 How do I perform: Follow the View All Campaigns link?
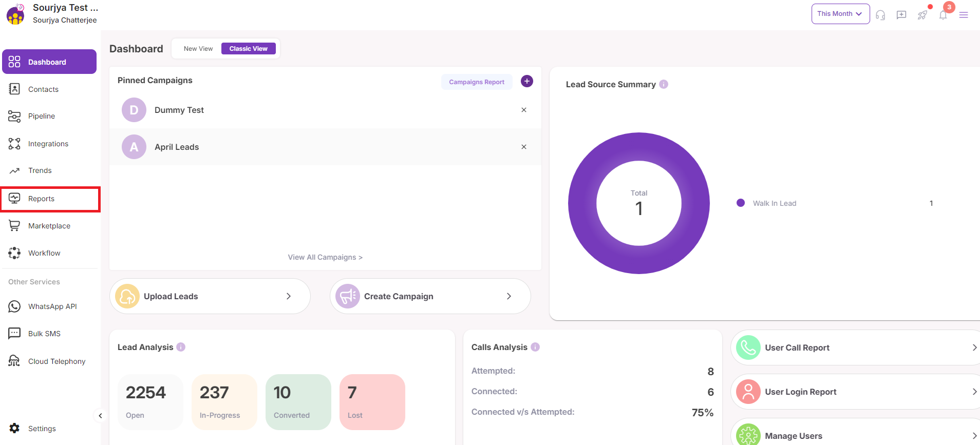point(325,257)
